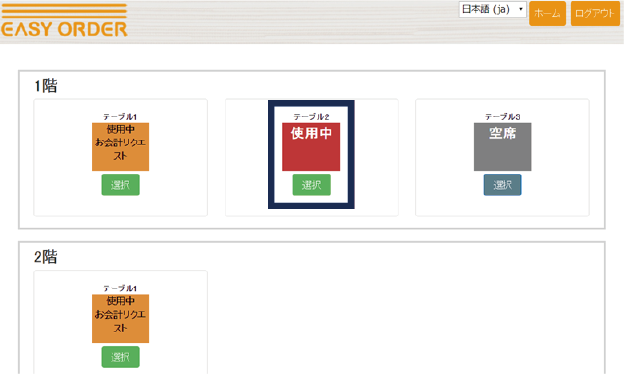This screenshot has height=383, width=624.
Task: Click the ログアウト button
Action: (x=595, y=14)
